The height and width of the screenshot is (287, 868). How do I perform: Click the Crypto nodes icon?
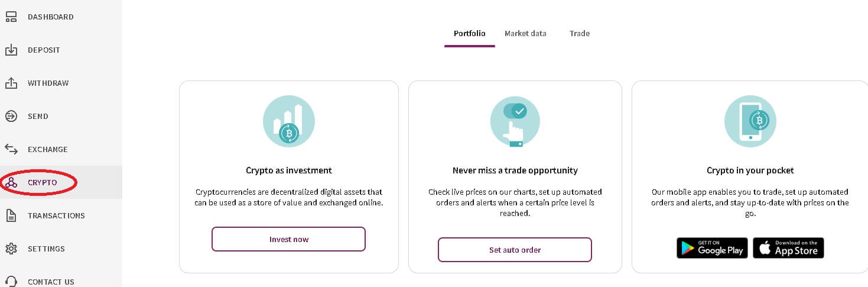[x=11, y=183]
